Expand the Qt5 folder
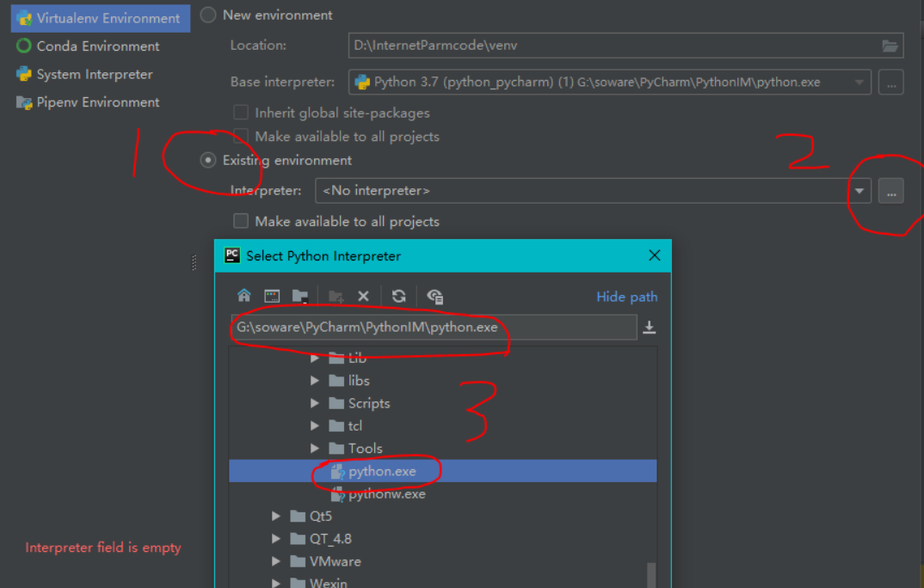The width and height of the screenshot is (924, 588). 276,516
